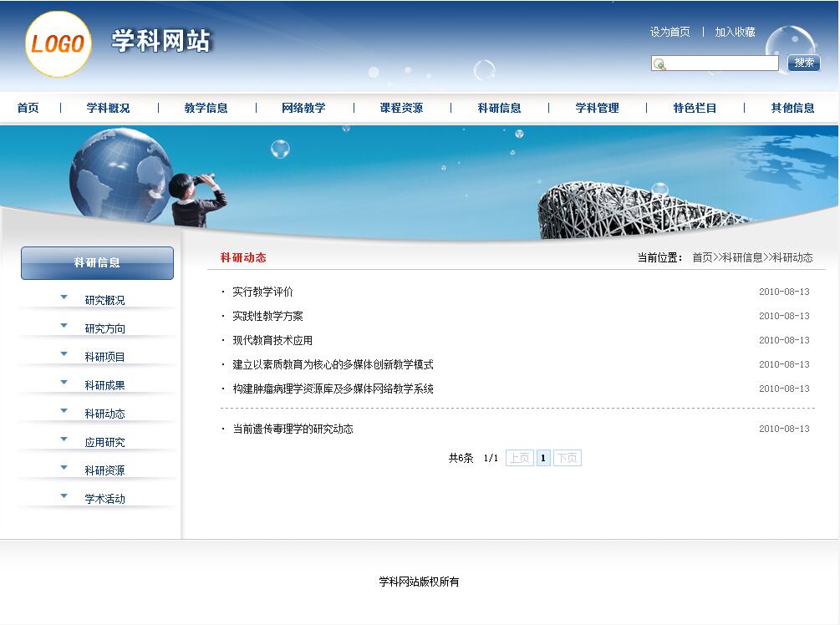Screen dimensions: 840x625
Task: Click the arrow beside 研究概况
Action: 64,297
